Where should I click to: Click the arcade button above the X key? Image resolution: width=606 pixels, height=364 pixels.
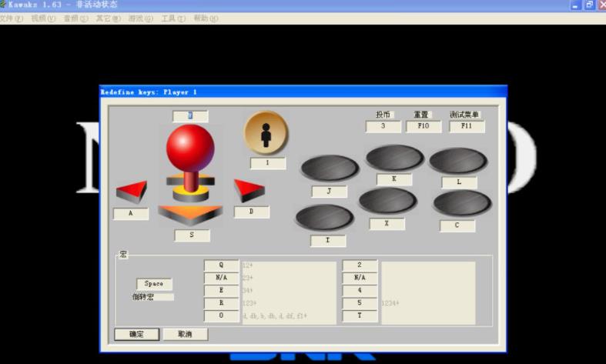point(387,202)
